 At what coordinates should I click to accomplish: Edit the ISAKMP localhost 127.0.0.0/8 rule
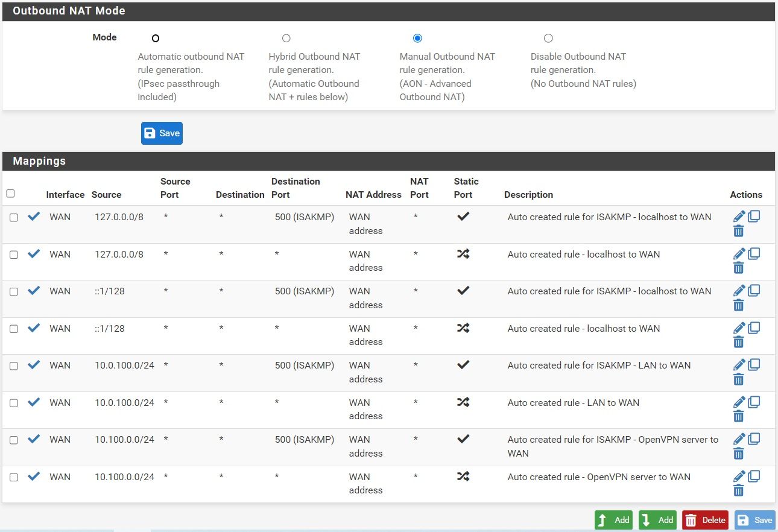tap(739, 217)
